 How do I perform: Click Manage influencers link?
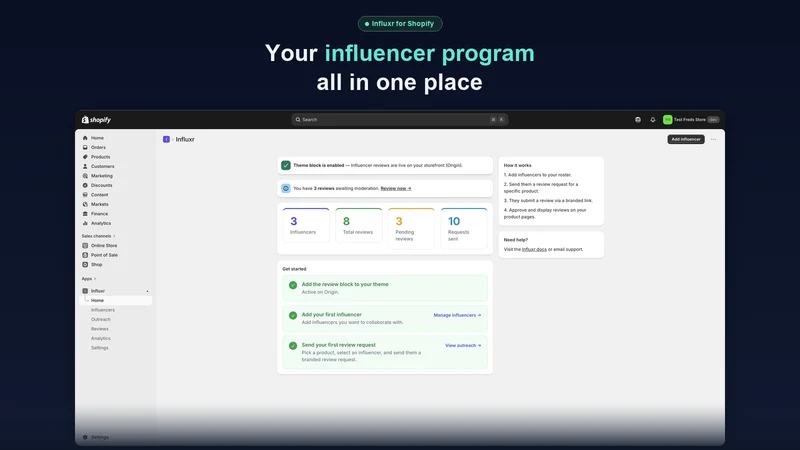457,315
